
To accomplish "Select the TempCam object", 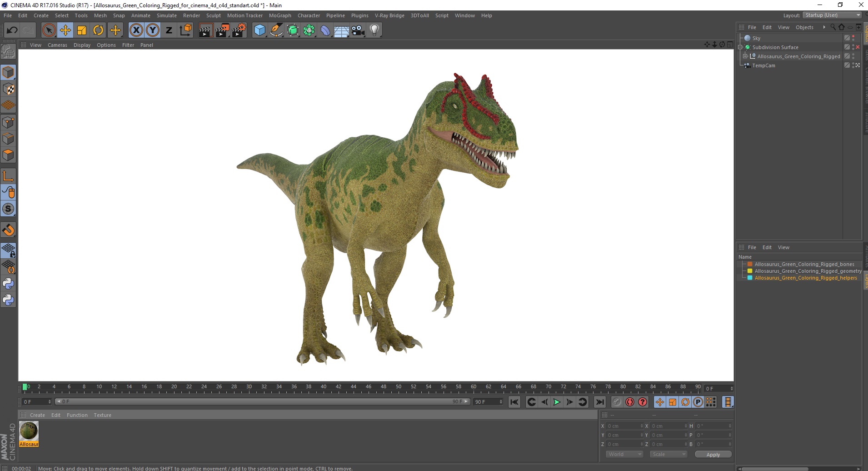I will point(763,65).
